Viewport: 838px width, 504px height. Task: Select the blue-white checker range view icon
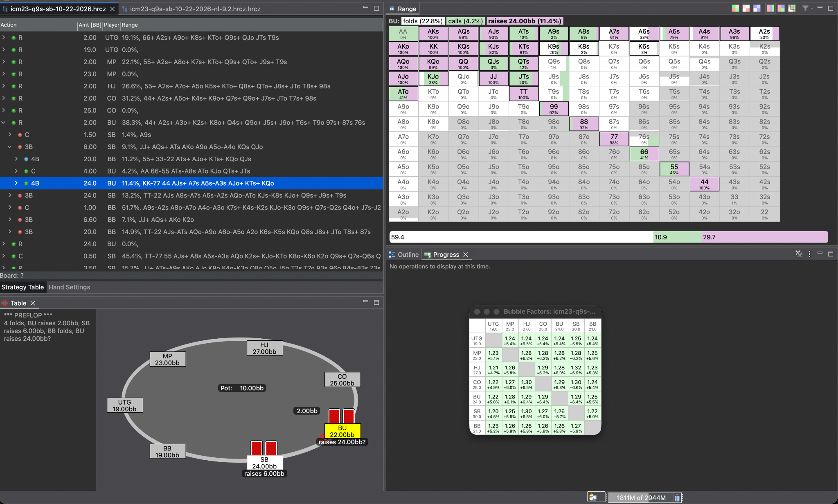[x=757, y=8]
